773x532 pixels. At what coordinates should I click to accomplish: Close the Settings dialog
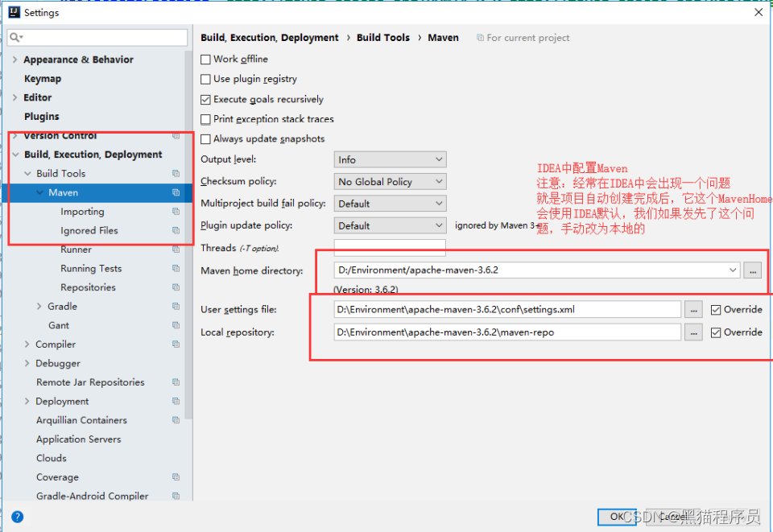point(759,12)
